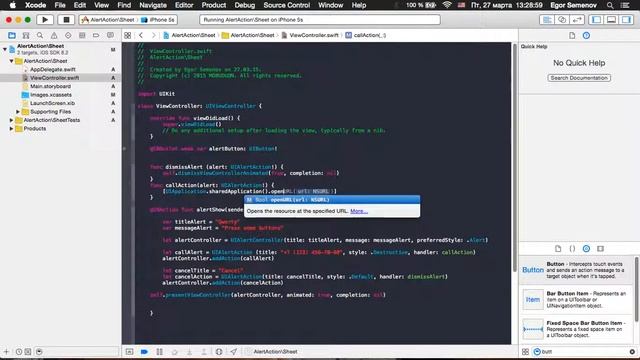
Task: Open Notification Center in menu bar
Action: tap(625, 5)
